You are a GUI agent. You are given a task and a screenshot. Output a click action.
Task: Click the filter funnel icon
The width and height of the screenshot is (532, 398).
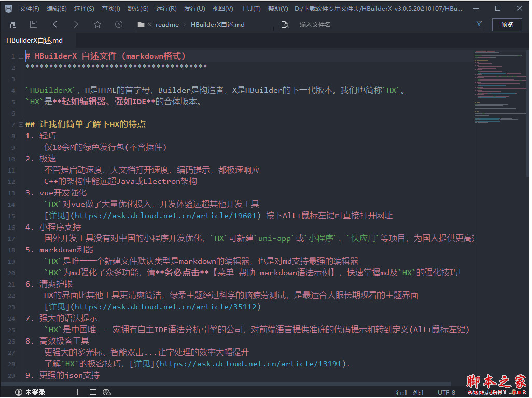pyautogui.click(x=479, y=24)
